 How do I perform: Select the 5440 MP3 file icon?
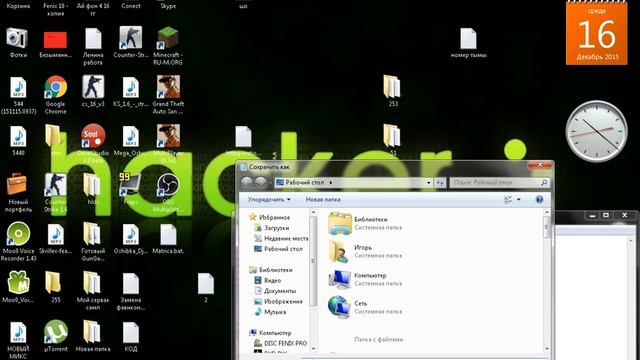click(x=18, y=136)
